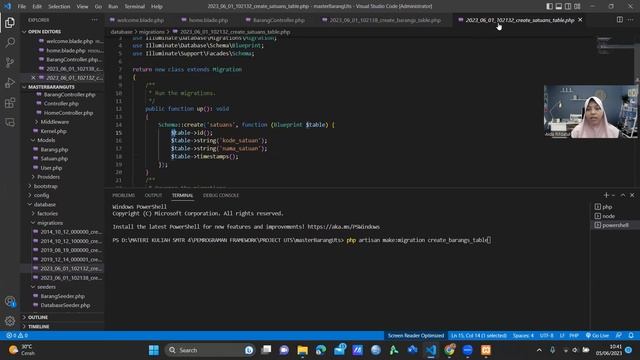Expand the config folder
The width and height of the screenshot is (640, 360).
click(x=41, y=195)
